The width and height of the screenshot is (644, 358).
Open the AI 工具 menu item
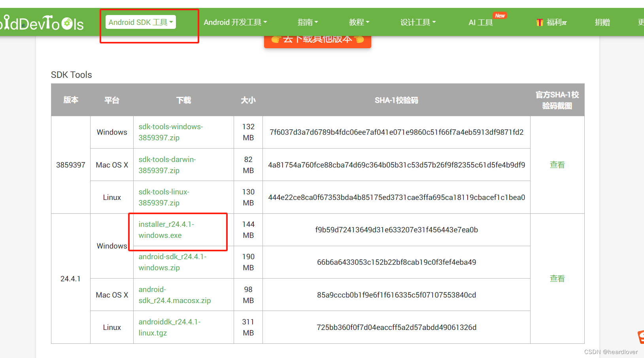click(481, 22)
